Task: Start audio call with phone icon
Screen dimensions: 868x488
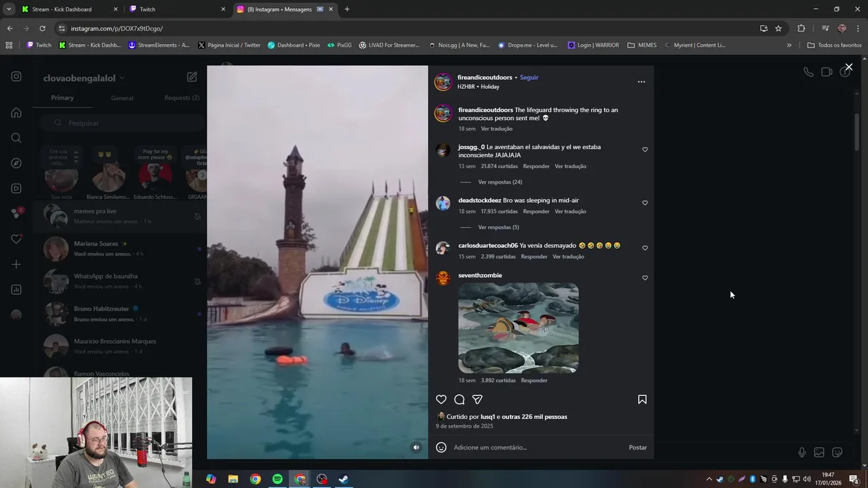Action: click(808, 72)
